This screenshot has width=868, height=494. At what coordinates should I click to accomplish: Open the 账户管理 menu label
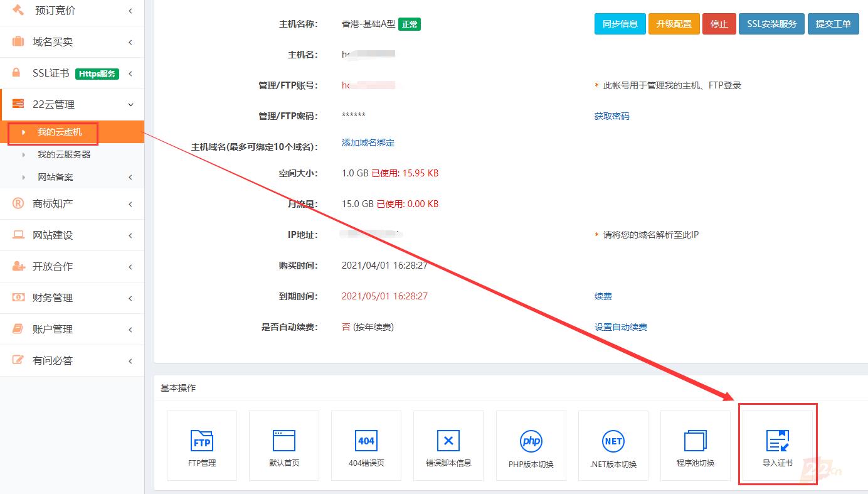tap(53, 330)
